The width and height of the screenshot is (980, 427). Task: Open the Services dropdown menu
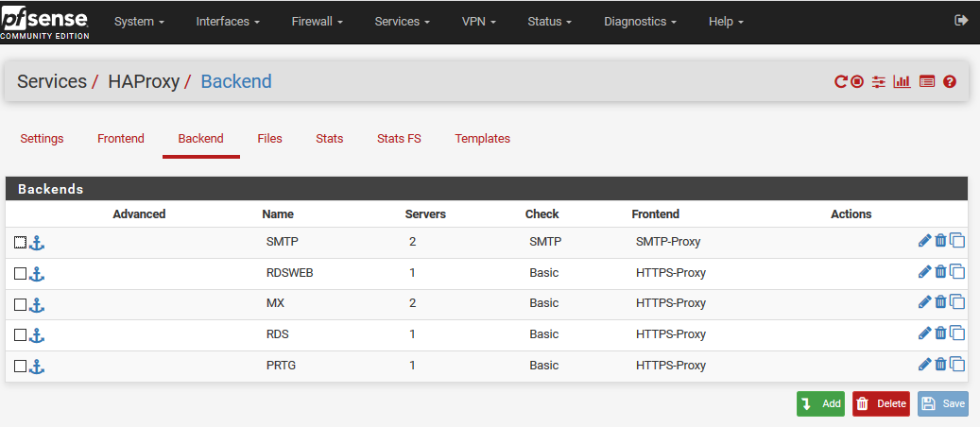click(x=403, y=22)
